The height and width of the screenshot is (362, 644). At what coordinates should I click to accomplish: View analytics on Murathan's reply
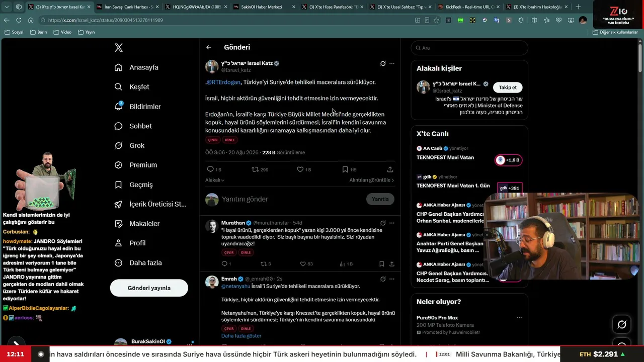(x=346, y=264)
